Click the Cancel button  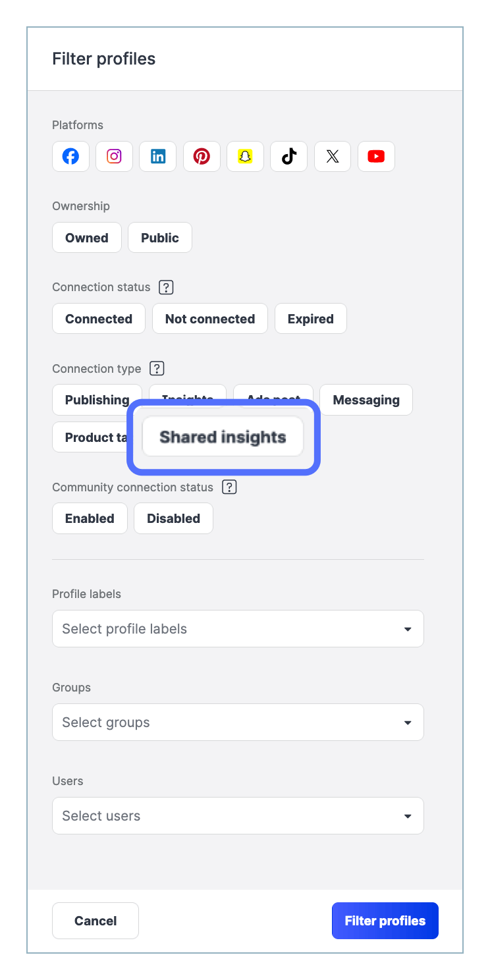95,920
